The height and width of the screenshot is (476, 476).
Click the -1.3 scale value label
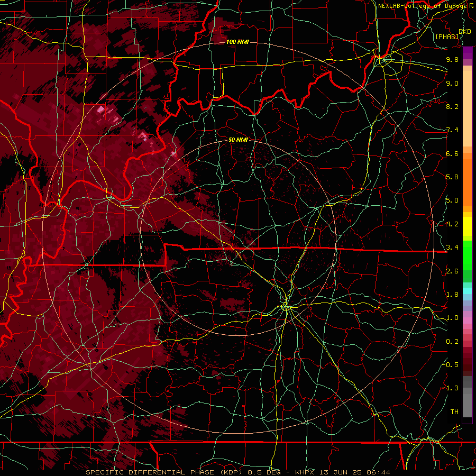click(450, 388)
